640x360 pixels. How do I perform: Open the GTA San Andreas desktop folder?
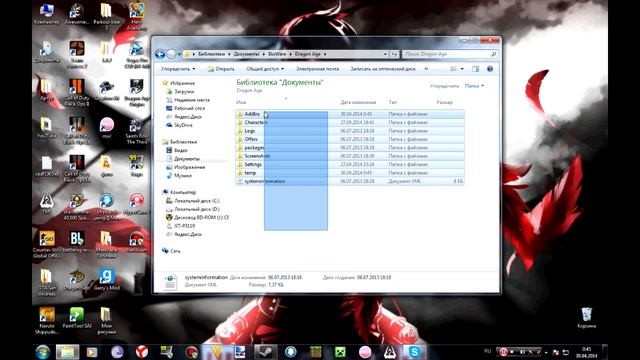tap(47, 282)
